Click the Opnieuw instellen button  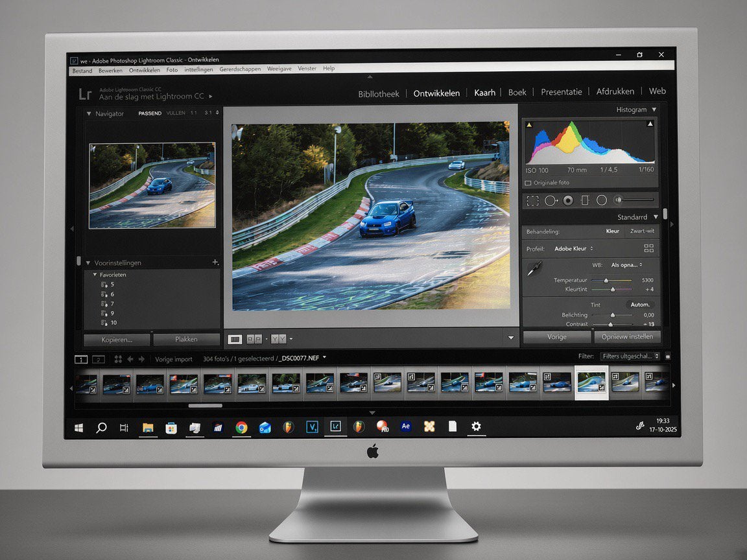pos(627,336)
